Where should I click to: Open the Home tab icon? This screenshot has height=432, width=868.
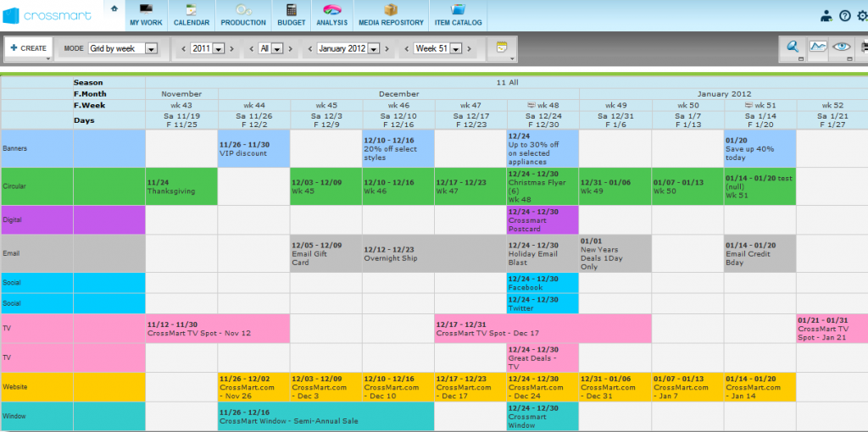pyautogui.click(x=114, y=8)
